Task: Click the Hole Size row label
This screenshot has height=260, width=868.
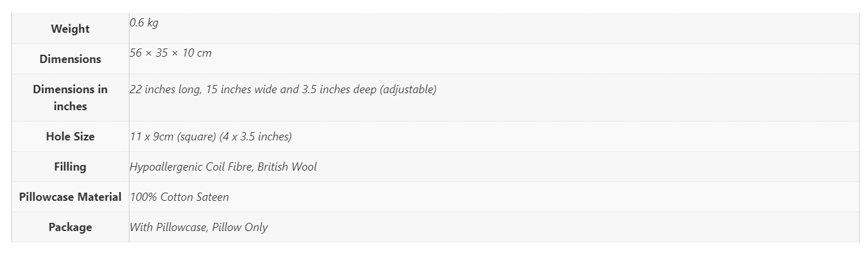Action: (70, 137)
